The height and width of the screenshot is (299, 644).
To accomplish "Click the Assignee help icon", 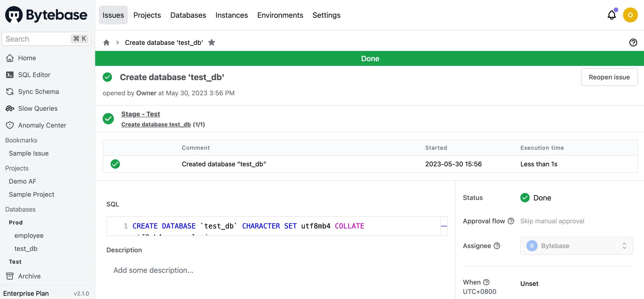I will pyautogui.click(x=497, y=246).
